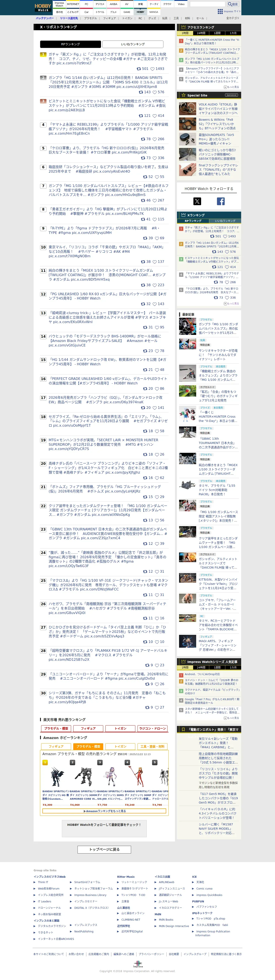Click the crown icon beside Impress Watchシリーズ 人気記事
Viewport: 275px width, 980px height.
click(x=183, y=662)
